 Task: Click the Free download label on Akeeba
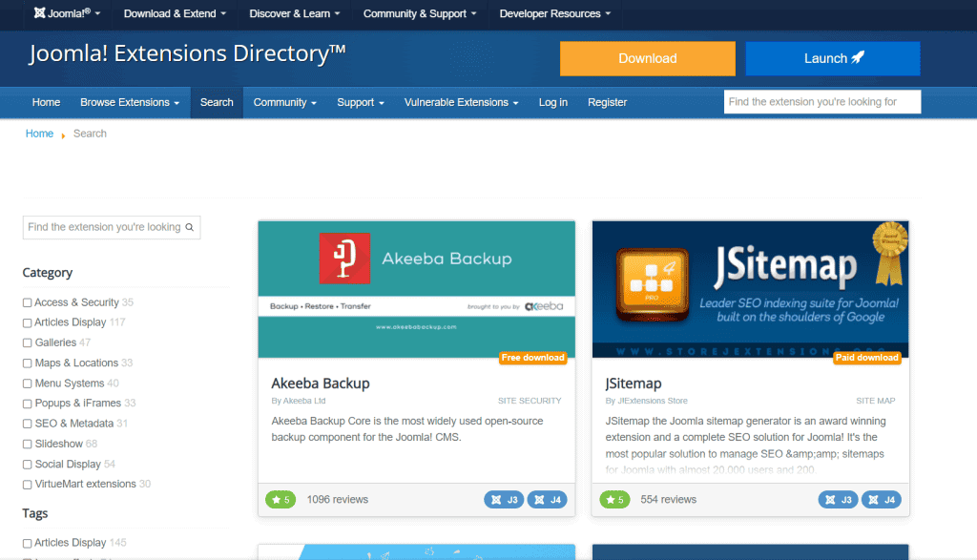point(532,358)
